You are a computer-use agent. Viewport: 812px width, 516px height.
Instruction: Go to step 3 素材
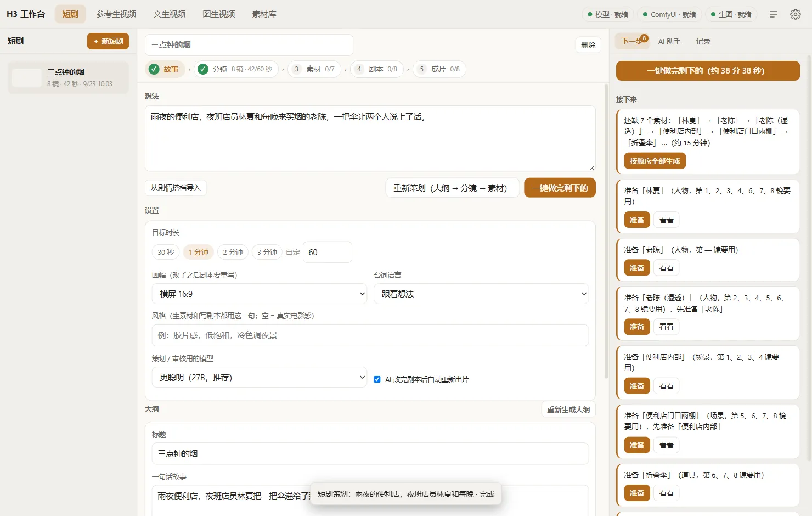click(x=314, y=69)
